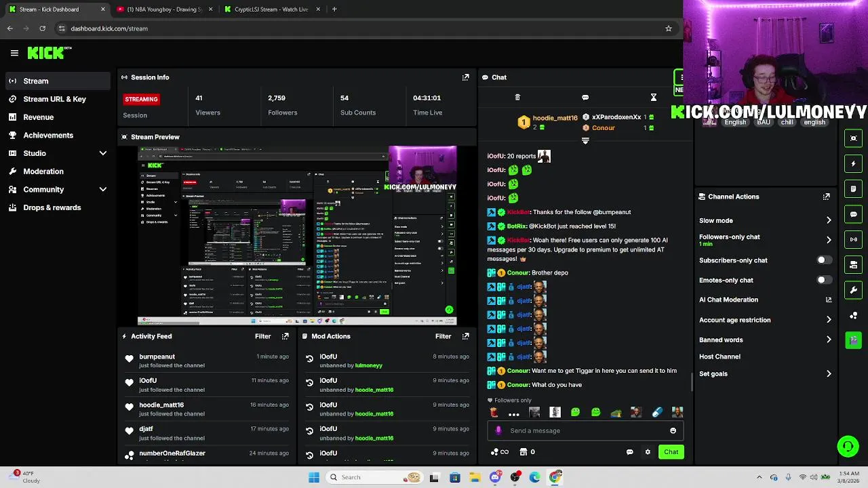Viewport: 868px width, 488px height.
Task: Click numberOneRafGlazer in Activity Feed
Action: 172,453
